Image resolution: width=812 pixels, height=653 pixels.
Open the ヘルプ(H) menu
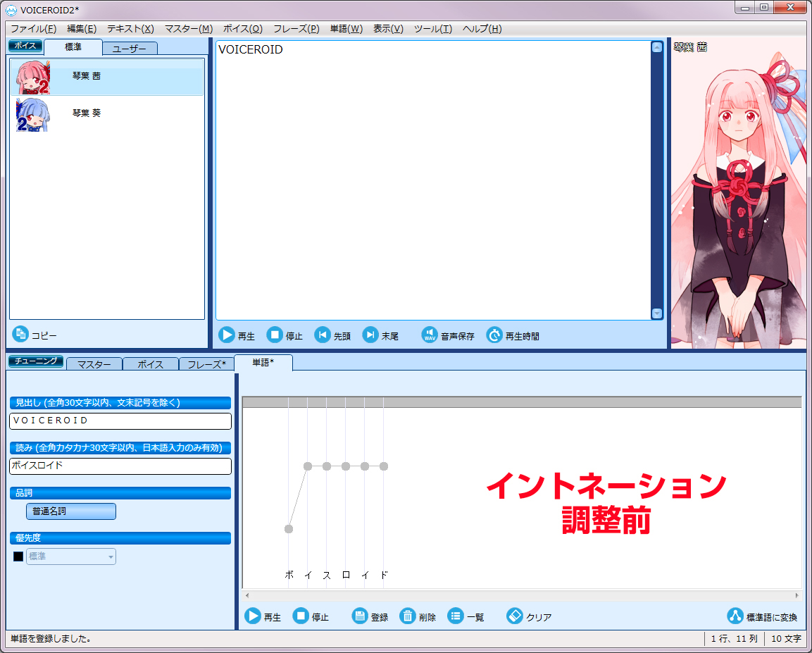[x=482, y=28]
